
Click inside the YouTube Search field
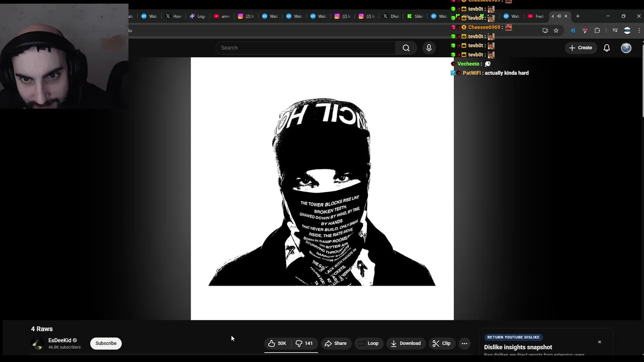306,48
